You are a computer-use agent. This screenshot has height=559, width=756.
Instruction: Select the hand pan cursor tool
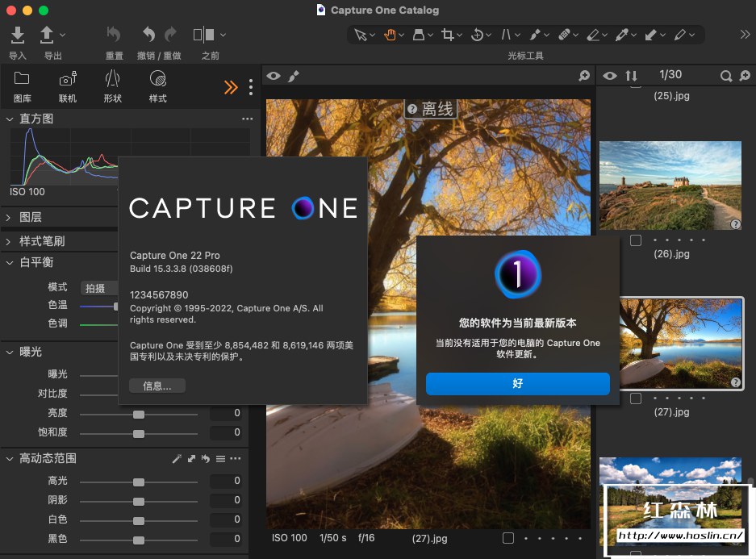point(391,35)
